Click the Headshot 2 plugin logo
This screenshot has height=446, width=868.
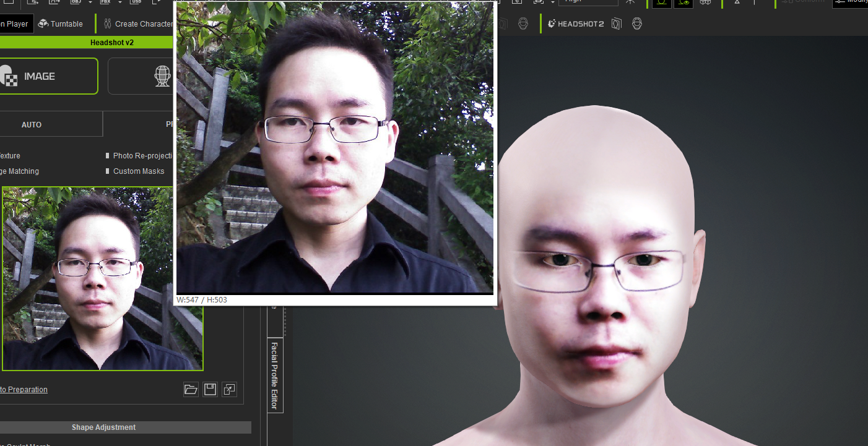click(x=575, y=24)
